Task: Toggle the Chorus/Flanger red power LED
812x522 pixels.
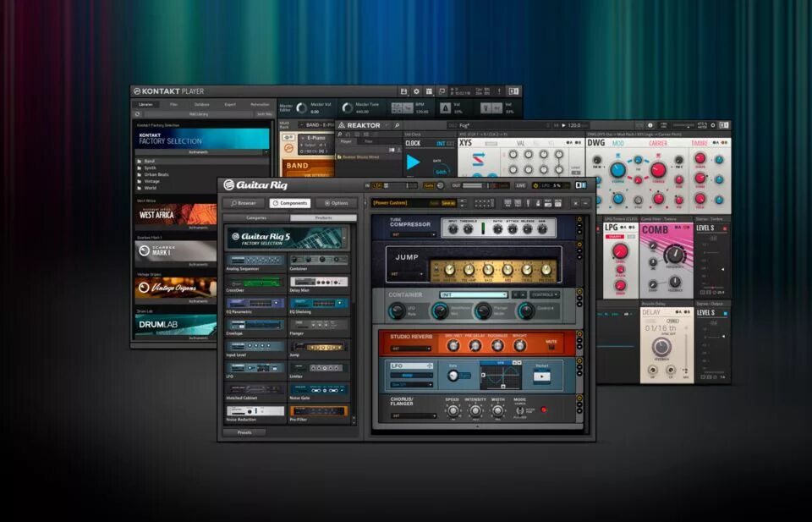Action: (544, 409)
